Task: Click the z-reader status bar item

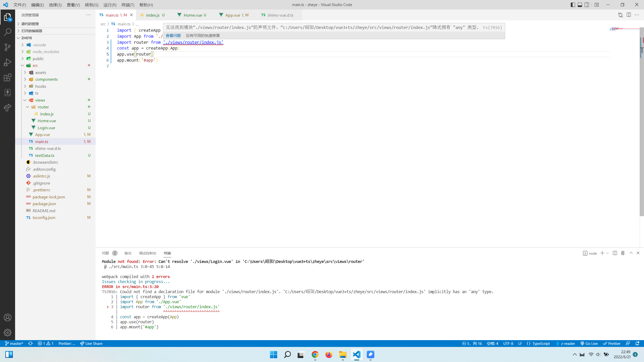Action: click(x=565, y=343)
